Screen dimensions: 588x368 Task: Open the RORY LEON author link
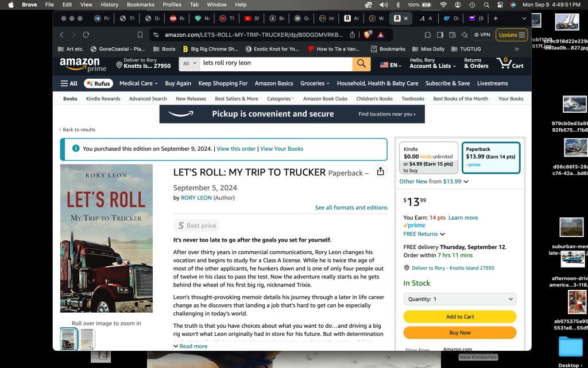196,198
